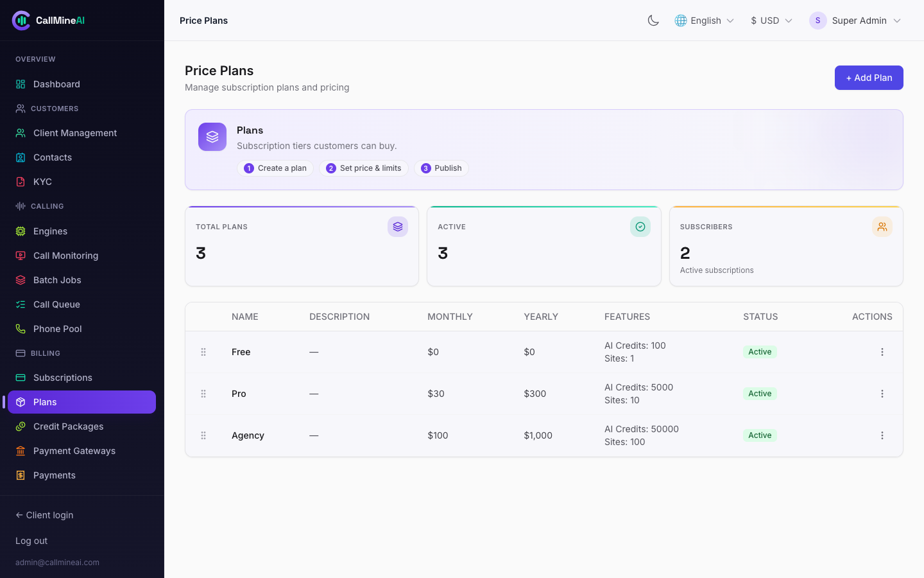Click the Subscribers card users icon
Viewport: 924px width, 578px height.
882,227
